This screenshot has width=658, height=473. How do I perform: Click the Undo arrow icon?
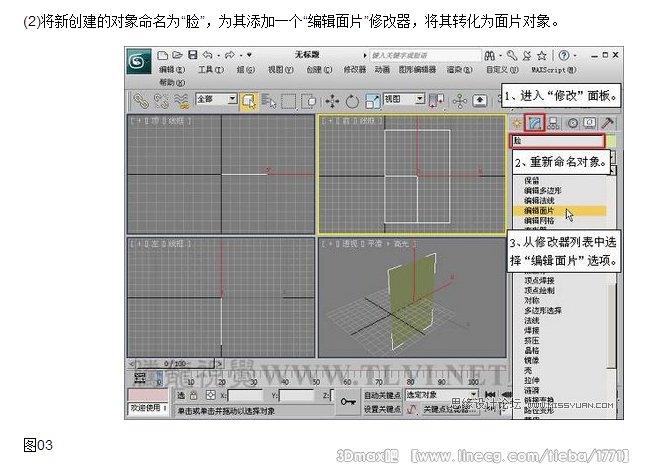coord(208,55)
